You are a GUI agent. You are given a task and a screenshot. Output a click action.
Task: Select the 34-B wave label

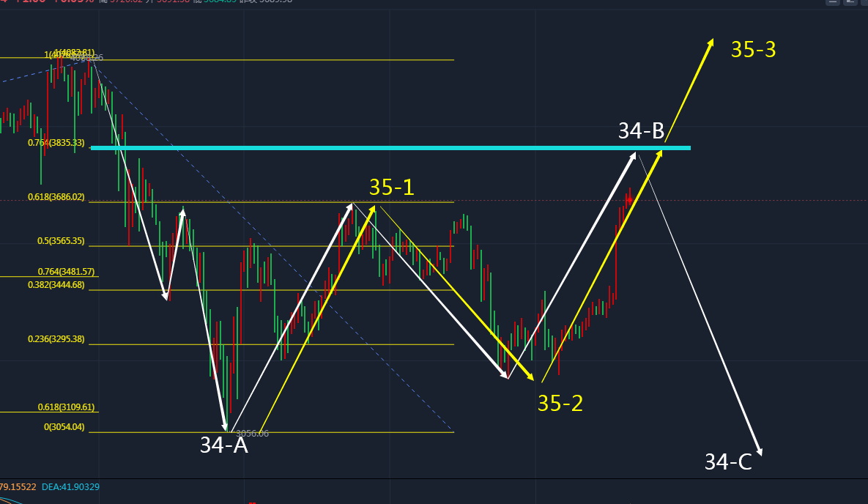click(641, 131)
